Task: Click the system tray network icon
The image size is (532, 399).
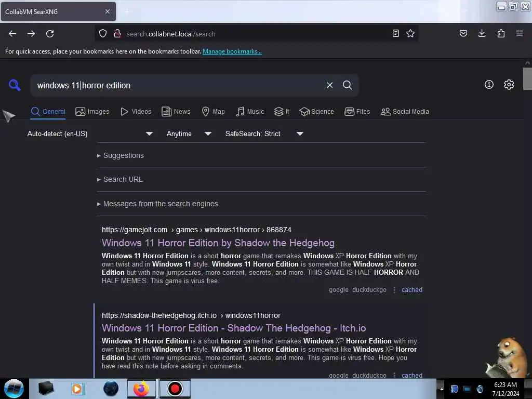Action: click(467, 389)
